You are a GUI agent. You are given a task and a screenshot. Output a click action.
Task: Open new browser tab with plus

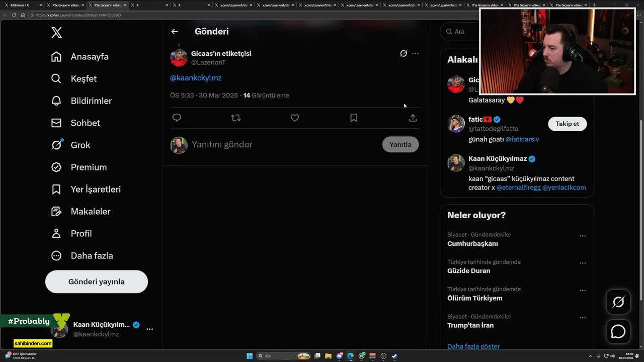[x=595, y=5]
